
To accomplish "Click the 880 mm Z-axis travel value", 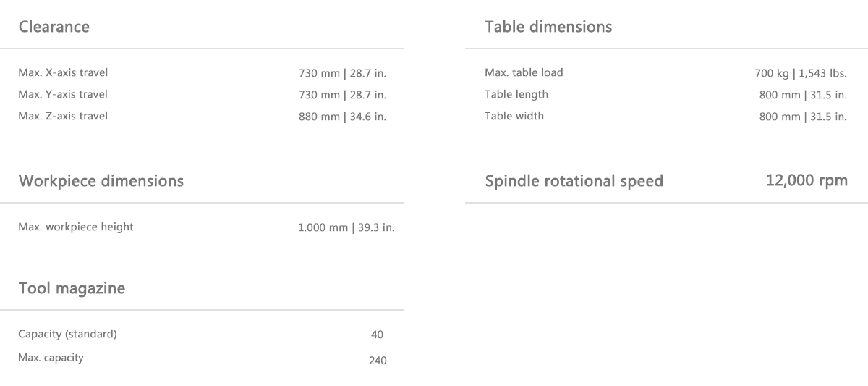I will tap(342, 117).
